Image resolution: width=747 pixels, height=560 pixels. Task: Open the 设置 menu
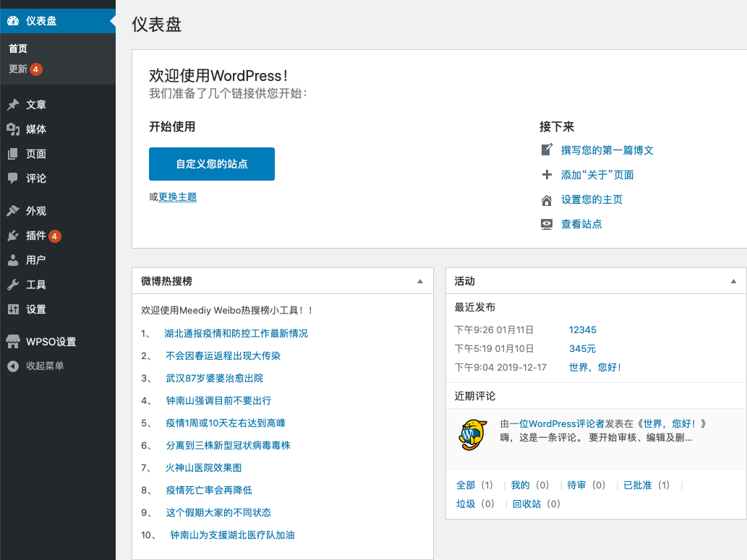click(x=36, y=309)
